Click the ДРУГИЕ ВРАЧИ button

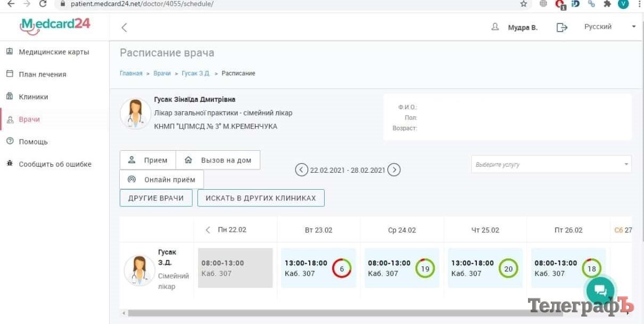155,198
